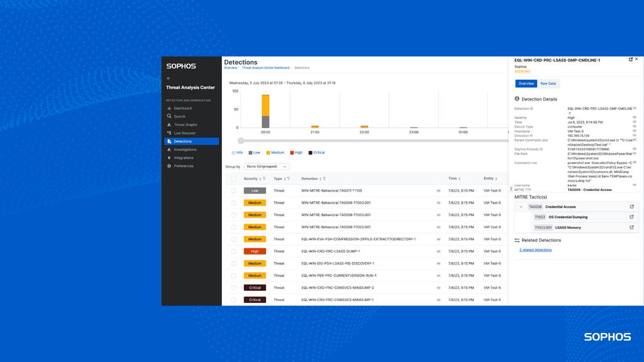
Task: Check the select-all checkbox in the table header
Action: point(233,178)
